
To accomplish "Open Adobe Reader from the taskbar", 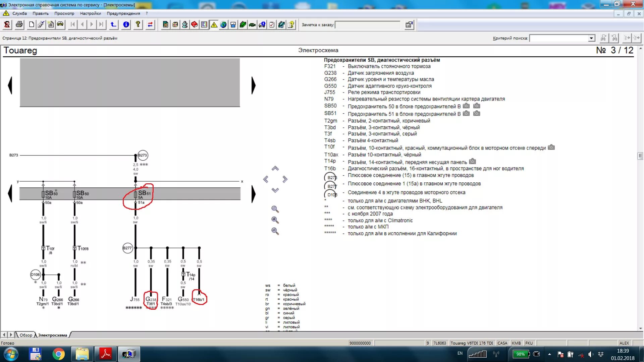I will coord(106,354).
